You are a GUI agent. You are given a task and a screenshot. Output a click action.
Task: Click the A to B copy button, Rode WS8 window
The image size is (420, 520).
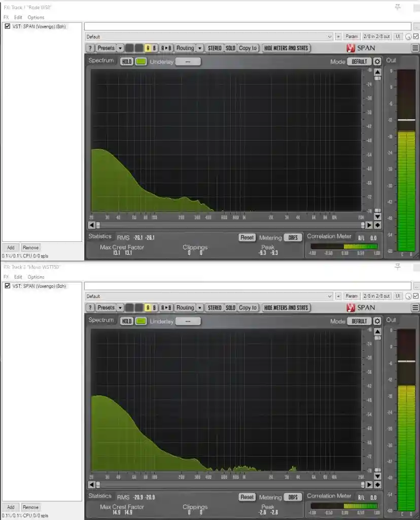(x=166, y=48)
